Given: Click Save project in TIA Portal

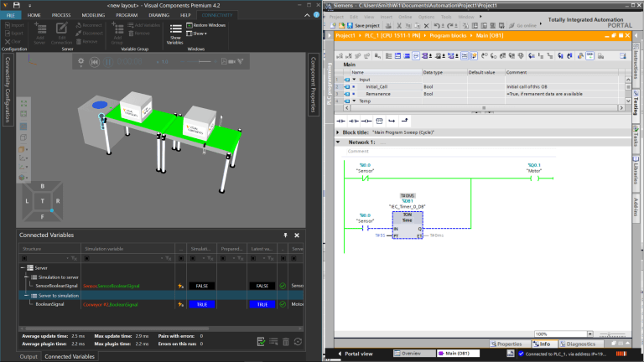Looking at the screenshot, I should 363,25.
